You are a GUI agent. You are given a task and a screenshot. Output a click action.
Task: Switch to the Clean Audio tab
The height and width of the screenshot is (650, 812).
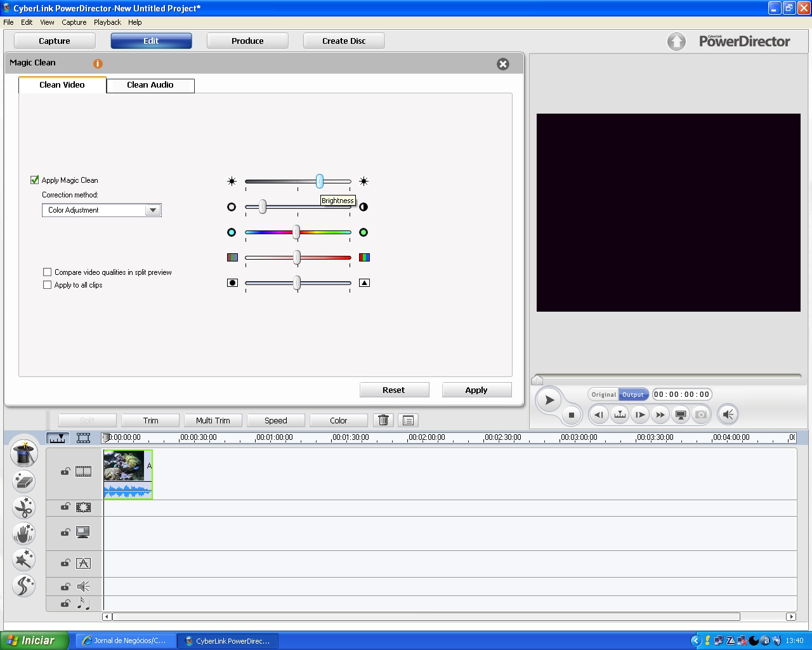coord(150,85)
